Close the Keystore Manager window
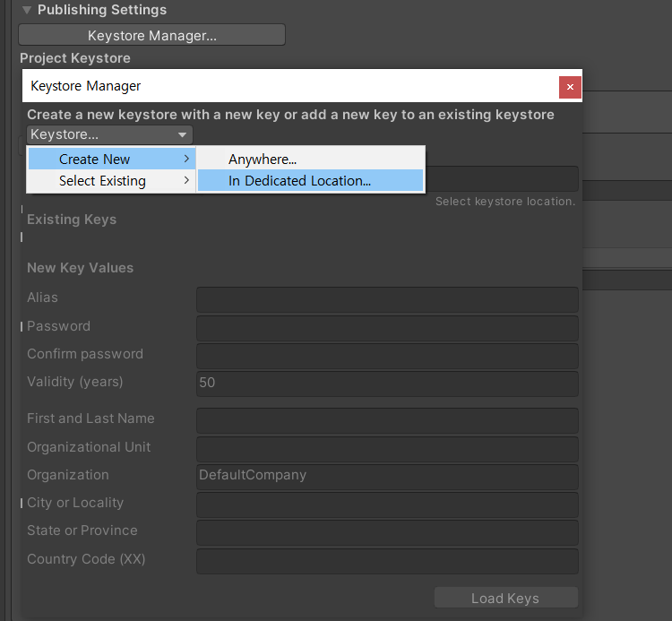672x621 pixels. pos(570,87)
